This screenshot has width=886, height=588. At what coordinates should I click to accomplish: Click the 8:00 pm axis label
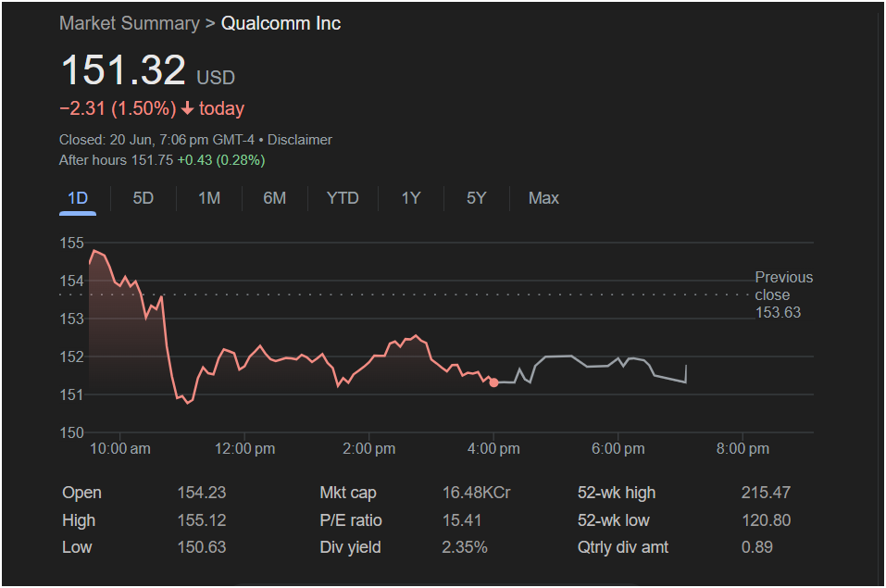coord(742,449)
